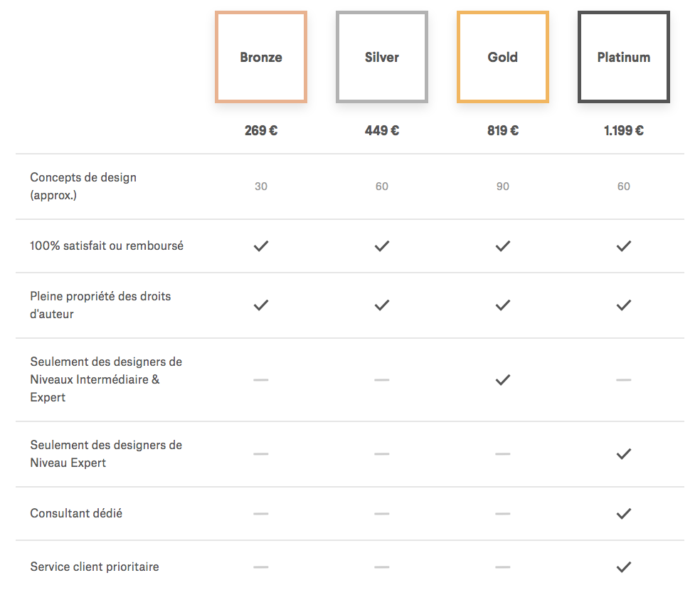Select the Silver package box
The image size is (700, 605).
[x=382, y=57]
